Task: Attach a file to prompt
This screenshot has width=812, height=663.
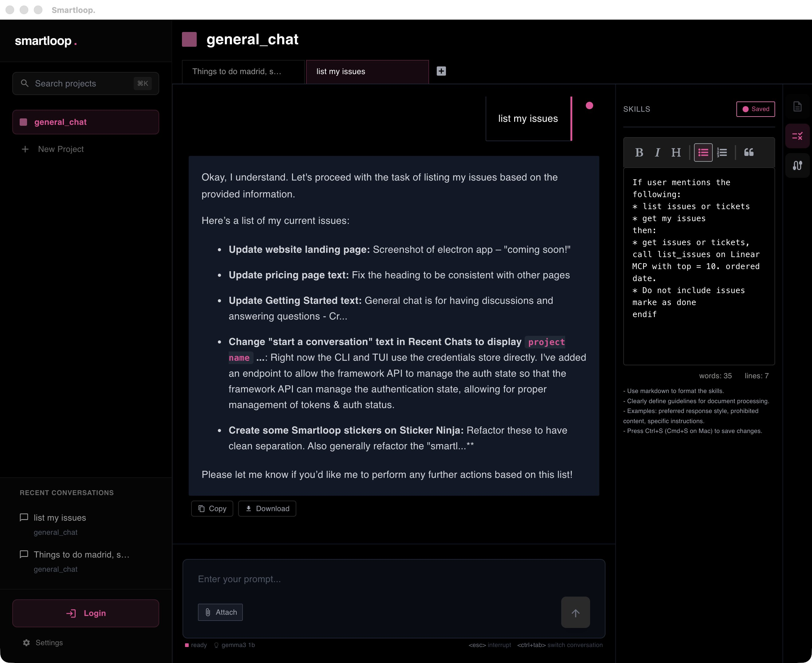Action: point(220,612)
